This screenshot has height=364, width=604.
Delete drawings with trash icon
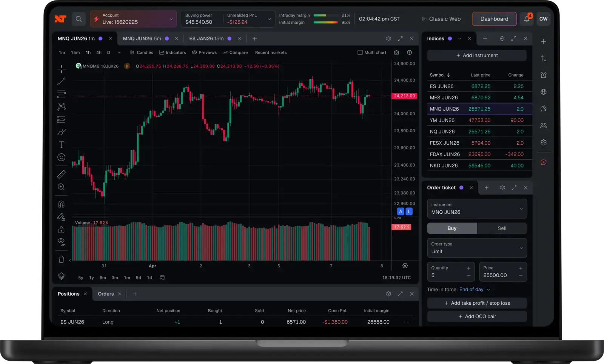(x=62, y=259)
